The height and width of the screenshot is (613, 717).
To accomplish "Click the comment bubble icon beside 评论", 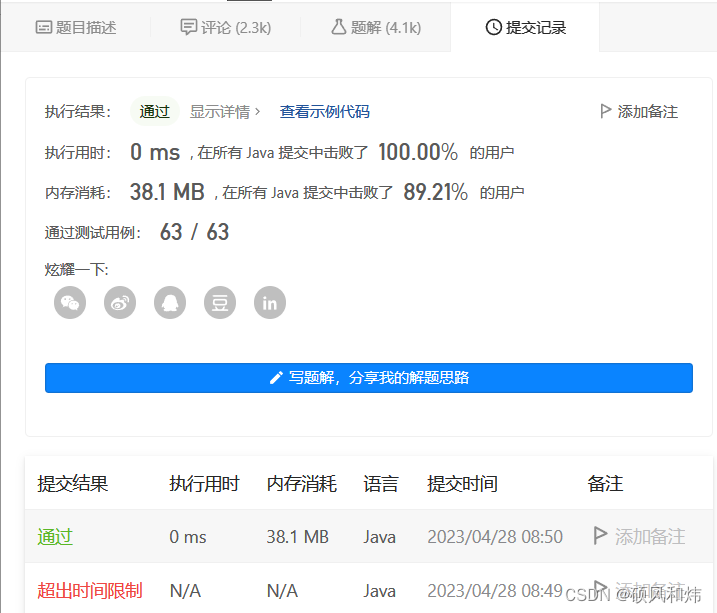I will point(188,27).
